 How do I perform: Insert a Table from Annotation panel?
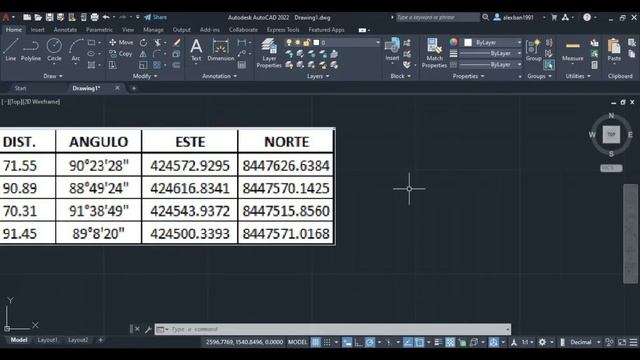tap(242, 65)
